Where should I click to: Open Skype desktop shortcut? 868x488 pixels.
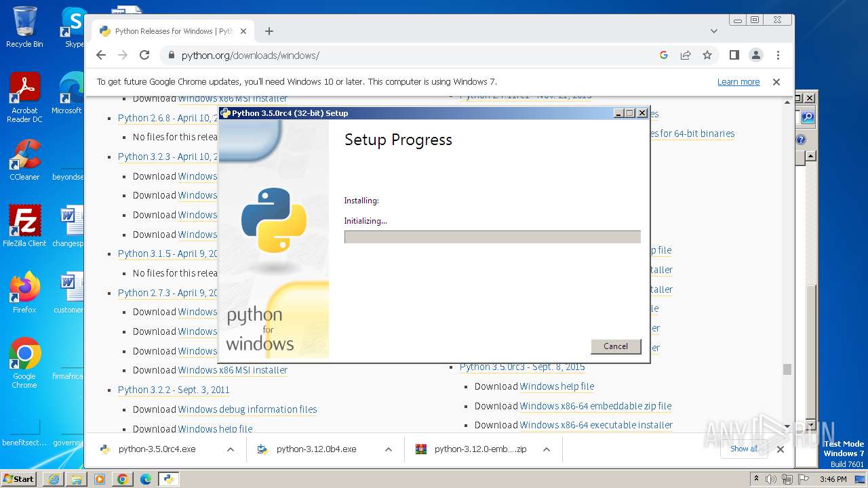tap(73, 27)
